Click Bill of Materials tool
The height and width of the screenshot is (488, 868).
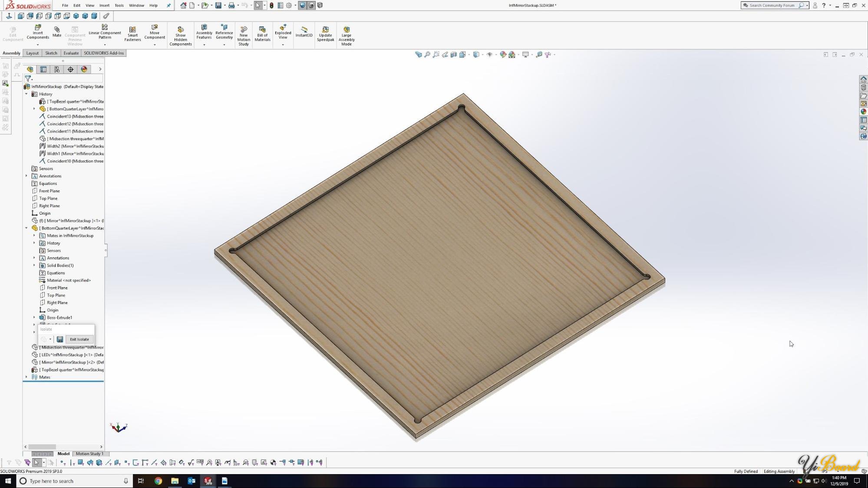point(262,34)
